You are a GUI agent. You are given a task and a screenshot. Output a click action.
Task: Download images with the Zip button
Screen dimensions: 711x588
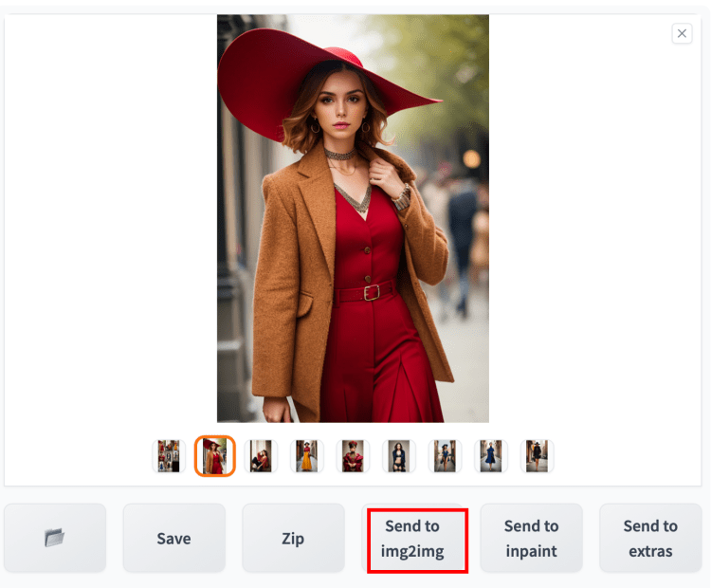pos(293,538)
